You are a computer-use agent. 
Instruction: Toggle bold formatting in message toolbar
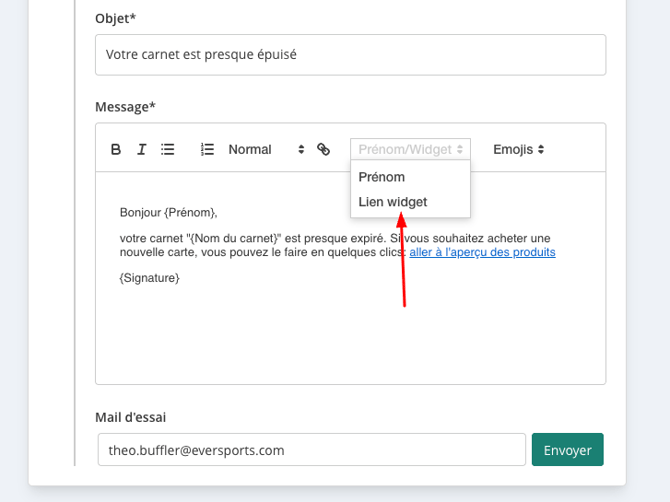pos(115,150)
